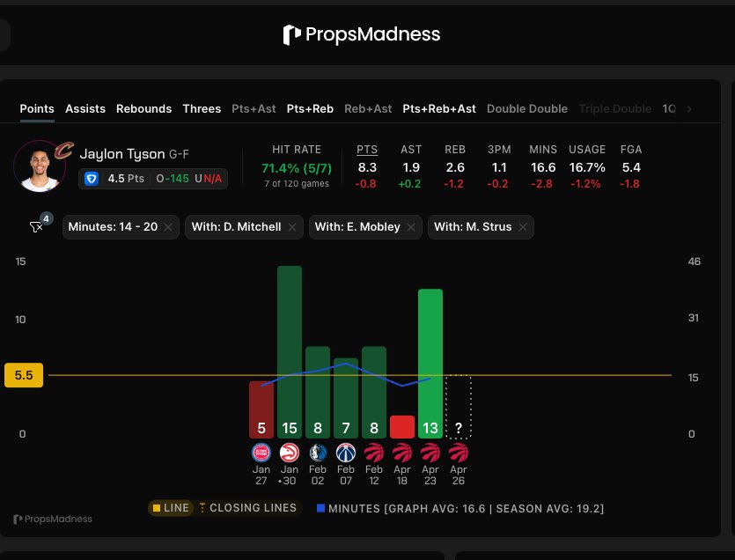Click the yellow 5.5 line handle
Screen dimensions: 735x560
tap(24, 375)
